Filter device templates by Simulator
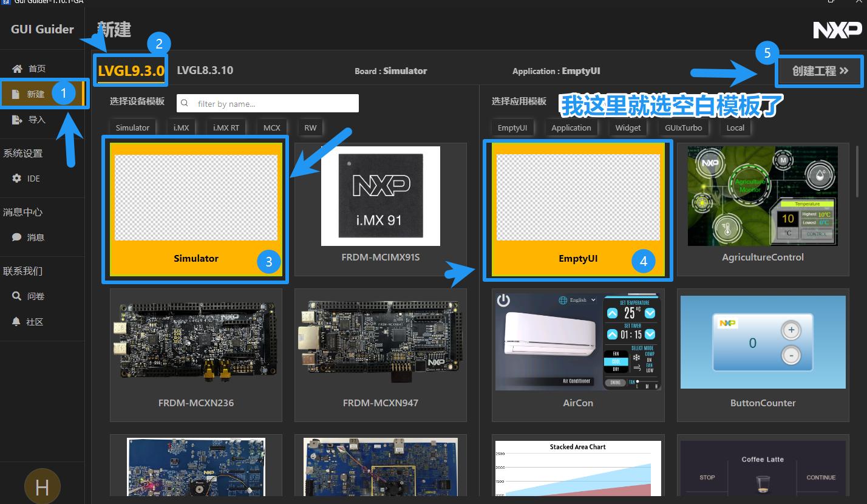This screenshot has width=867, height=504. [x=132, y=128]
